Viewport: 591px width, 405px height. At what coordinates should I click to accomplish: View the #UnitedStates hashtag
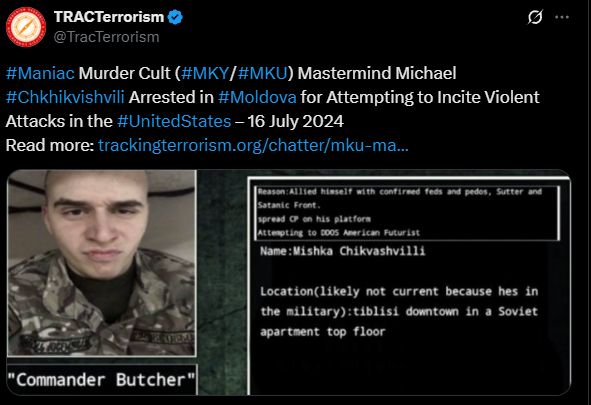pos(174,121)
